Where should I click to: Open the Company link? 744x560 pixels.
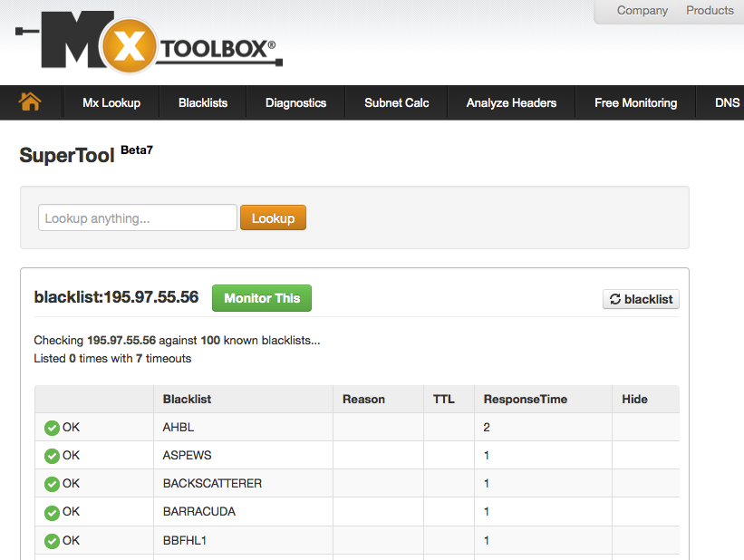(642, 11)
